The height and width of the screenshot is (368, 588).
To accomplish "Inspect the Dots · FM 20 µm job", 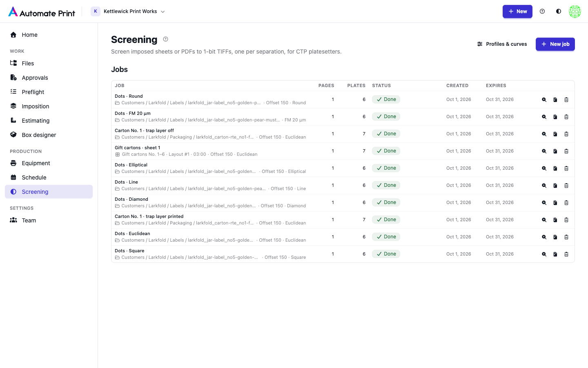I will click(544, 117).
